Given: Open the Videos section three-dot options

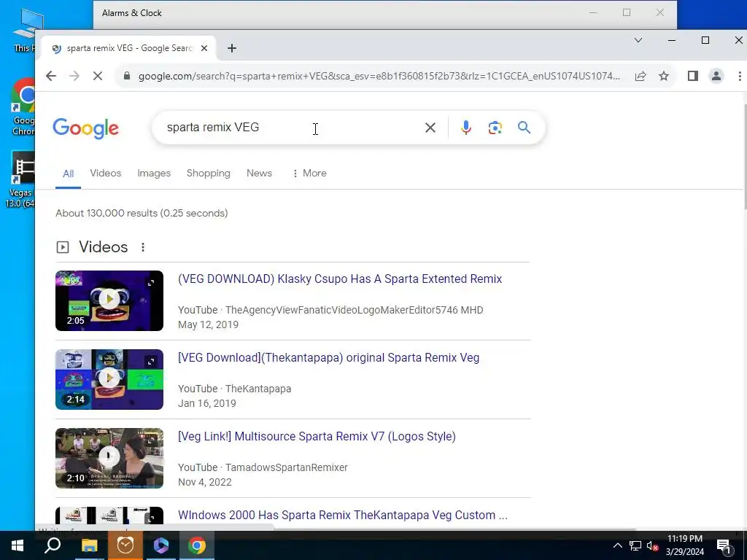Looking at the screenshot, I should pos(143,247).
